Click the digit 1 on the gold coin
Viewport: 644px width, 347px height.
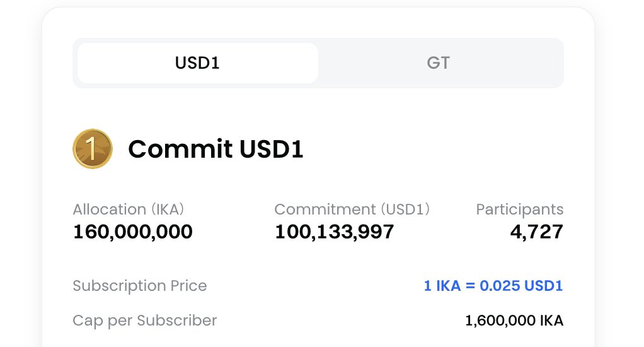(x=91, y=148)
